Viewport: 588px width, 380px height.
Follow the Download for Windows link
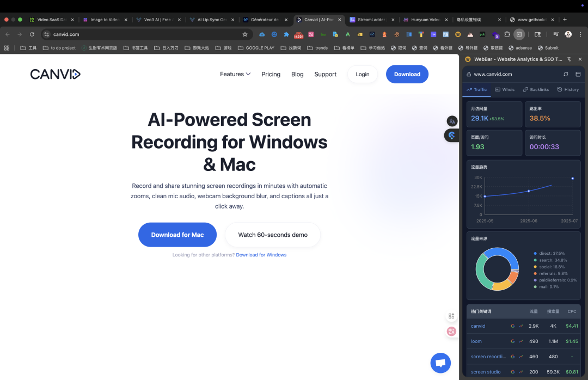261,255
